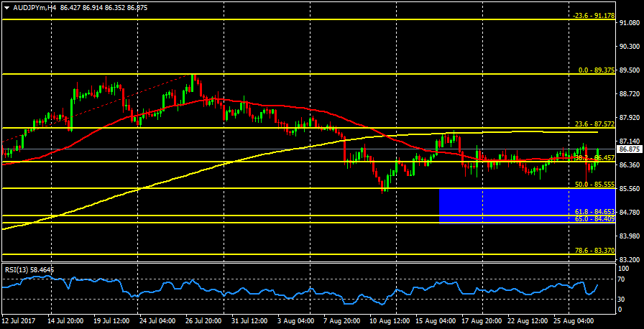Click the RSI 30 level label
The width and height of the screenshot is (644, 329).
point(622,298)
